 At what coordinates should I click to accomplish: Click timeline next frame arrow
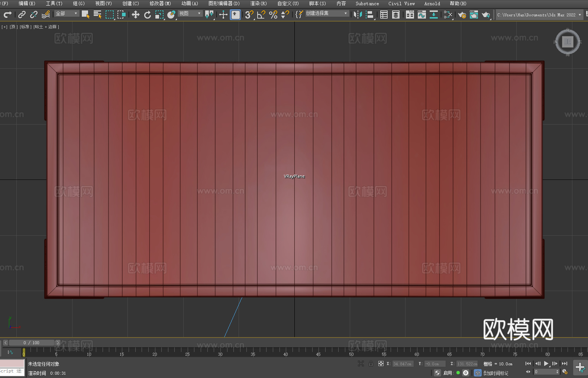[x=58, y=343]
